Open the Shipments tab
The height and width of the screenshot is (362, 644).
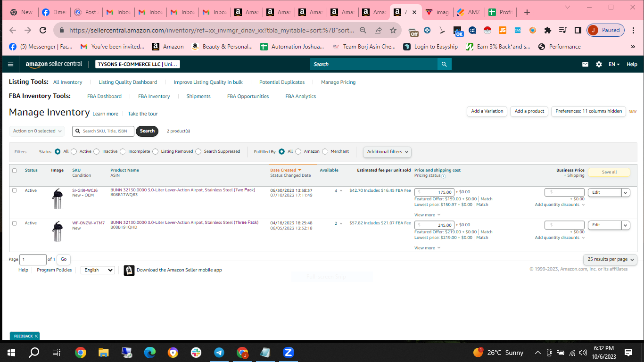[x=198, y=96]
